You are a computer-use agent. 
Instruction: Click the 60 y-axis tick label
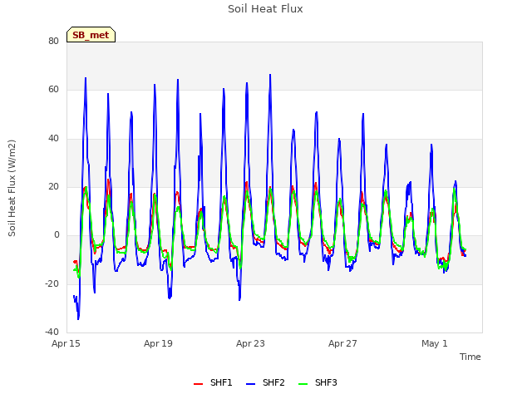[53, 90]
